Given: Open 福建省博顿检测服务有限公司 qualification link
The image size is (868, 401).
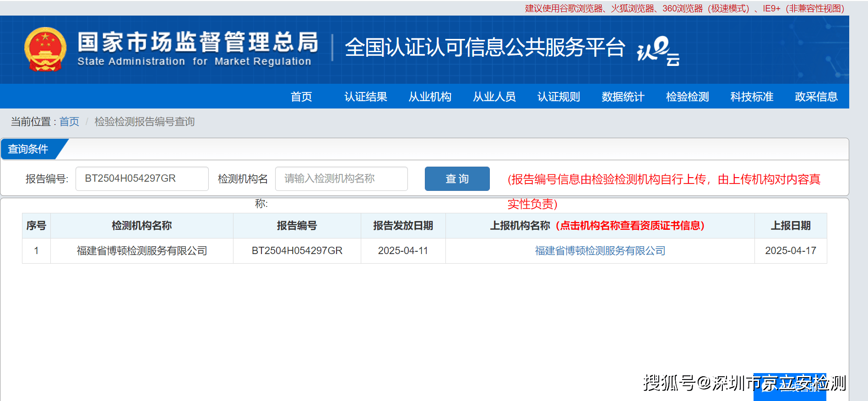Looking at the screenshot, I should tap(600, 251).
